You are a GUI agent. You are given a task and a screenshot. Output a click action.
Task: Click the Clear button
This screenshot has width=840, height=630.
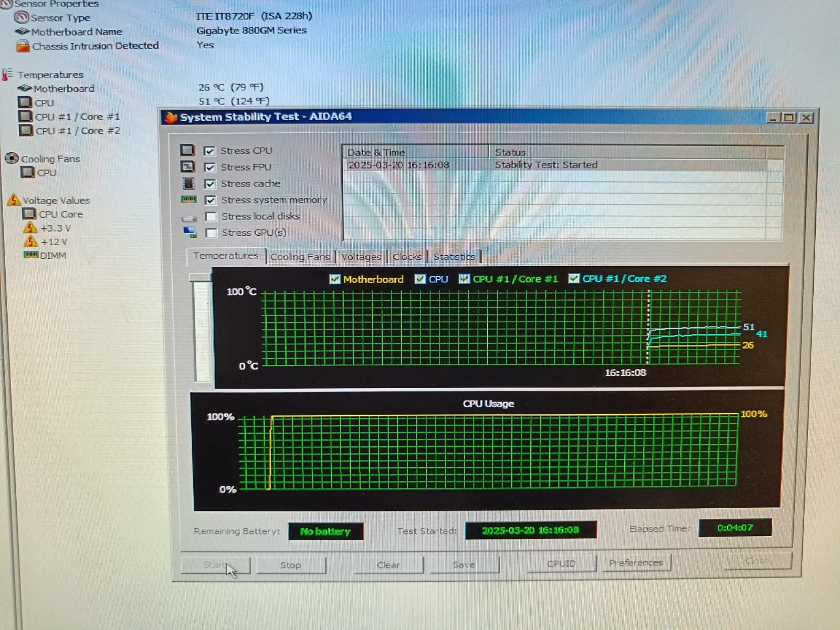(388, 565)
